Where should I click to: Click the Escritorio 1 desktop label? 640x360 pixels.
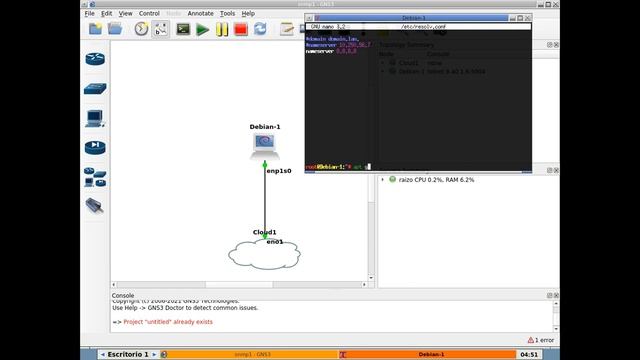click(128, 354)
